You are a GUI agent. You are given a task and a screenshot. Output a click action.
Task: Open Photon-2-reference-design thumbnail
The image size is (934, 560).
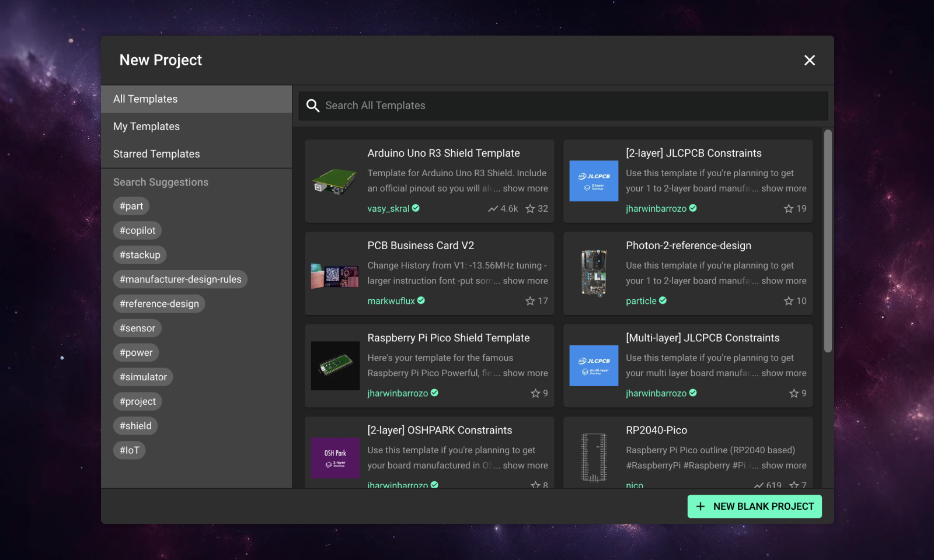pyautogui.click(x=594, y=274)
